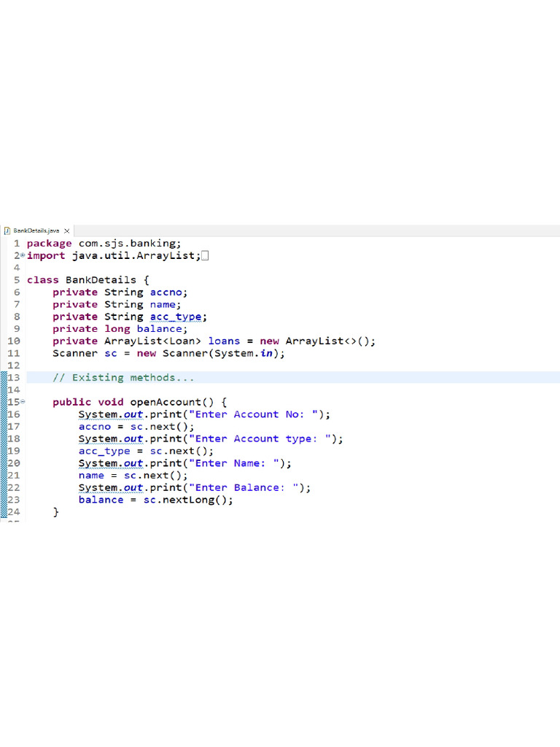Click the 'package' keyword on line 1

coord(49,244)
